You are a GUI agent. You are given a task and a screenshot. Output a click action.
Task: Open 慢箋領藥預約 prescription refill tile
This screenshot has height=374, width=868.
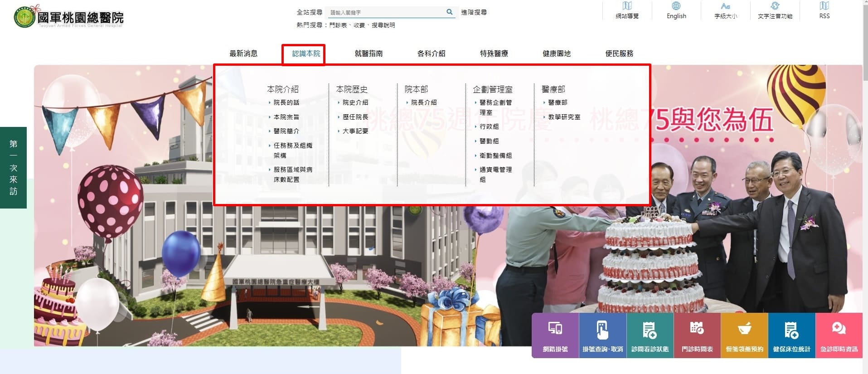click(744, 335)
